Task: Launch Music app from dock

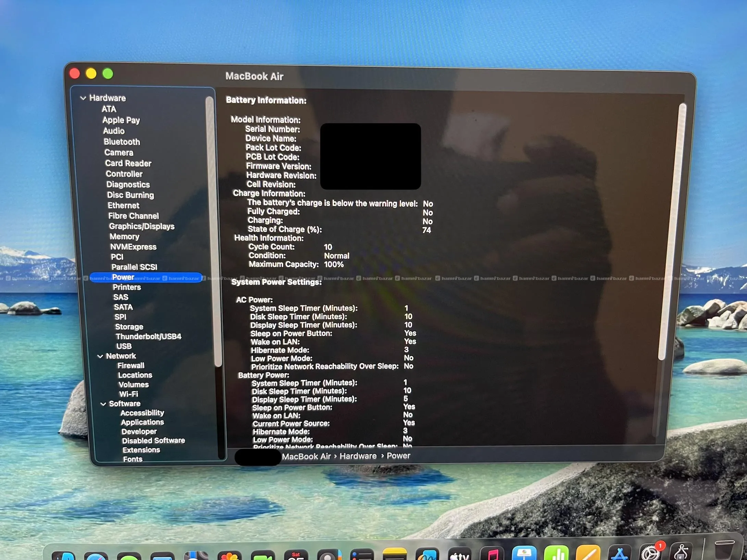Action: coord(493,555)
